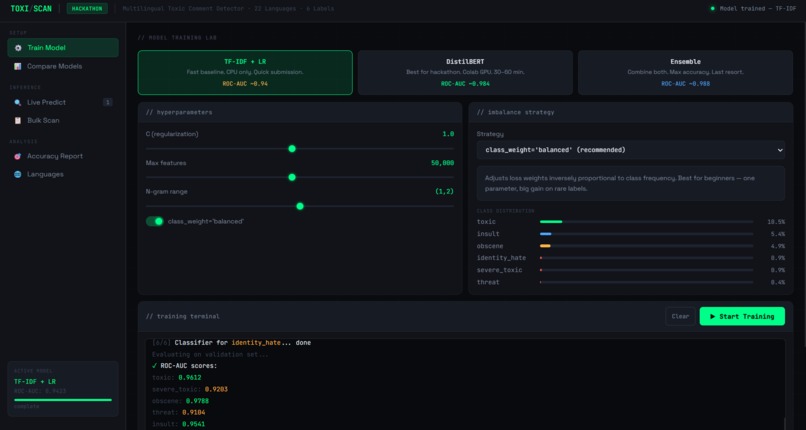This screenshot has width=806, height=430.
Task: Click the toxic percentage 10.5%
Action: point(776,222)
